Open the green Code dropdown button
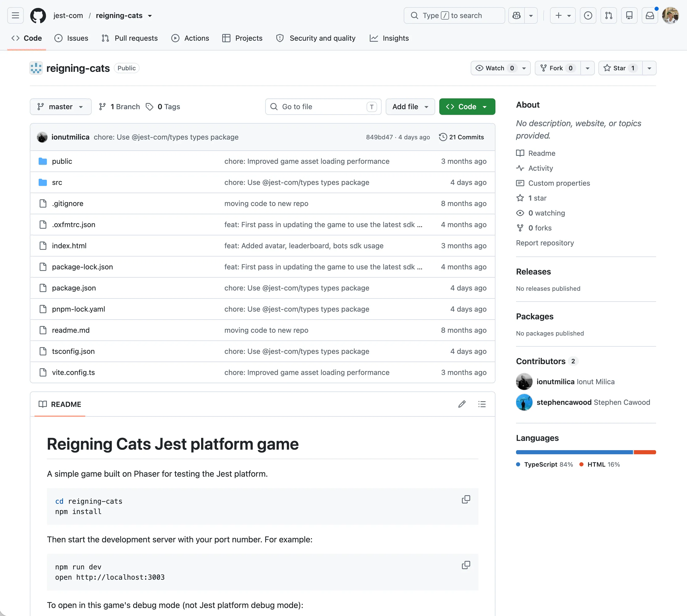The height and width of the screenshot is (616, 687). point(467,107)
